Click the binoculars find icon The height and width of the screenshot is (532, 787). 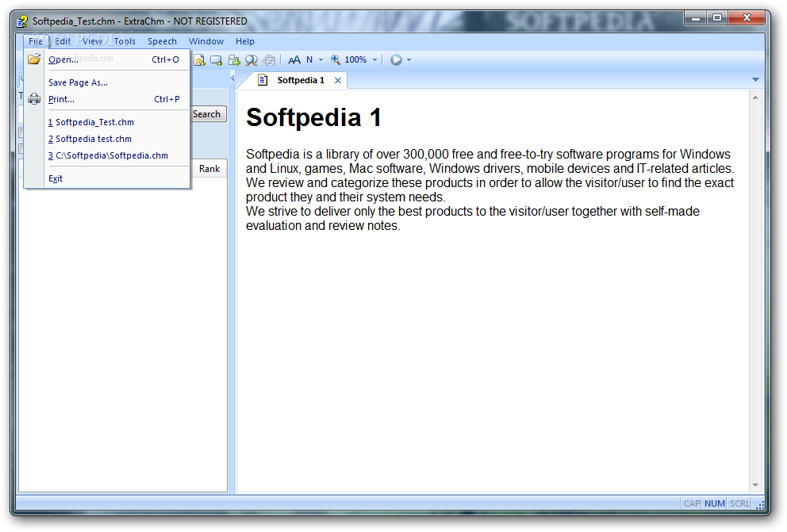[x=251, y=60]
